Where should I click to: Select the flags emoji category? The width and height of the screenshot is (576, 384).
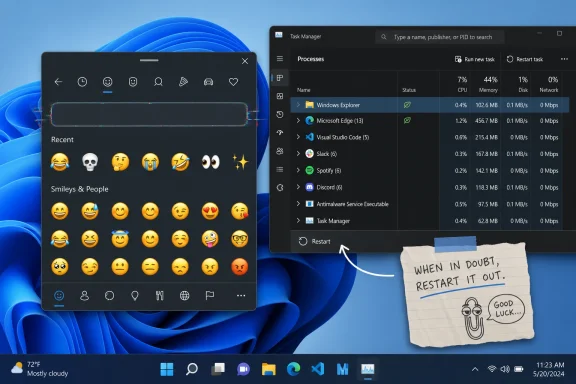(x=210, y=295)
